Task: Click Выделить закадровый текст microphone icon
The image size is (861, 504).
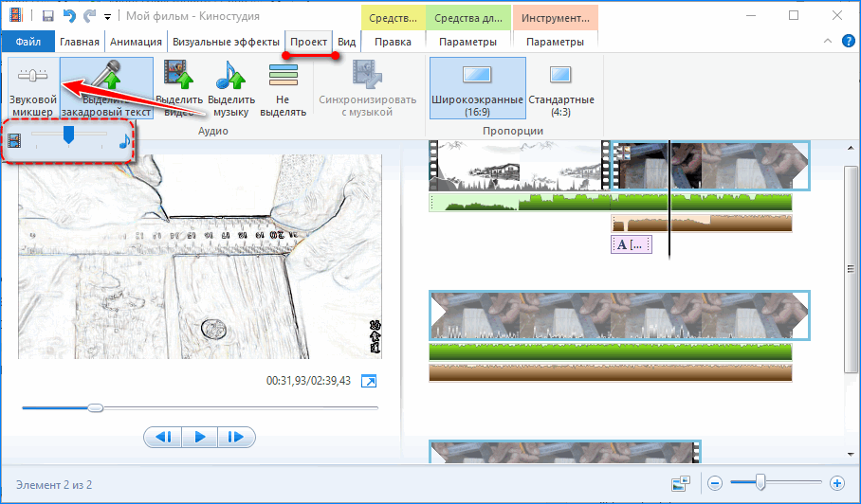Action: click(106, 87)
